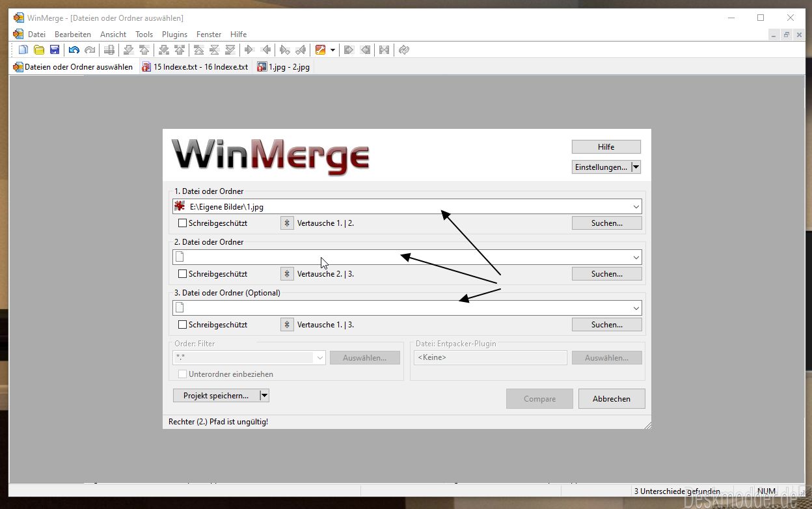Screen dimensions: 812x509
Task: Click the Einstellungen... button
Action: coord(601,167)
